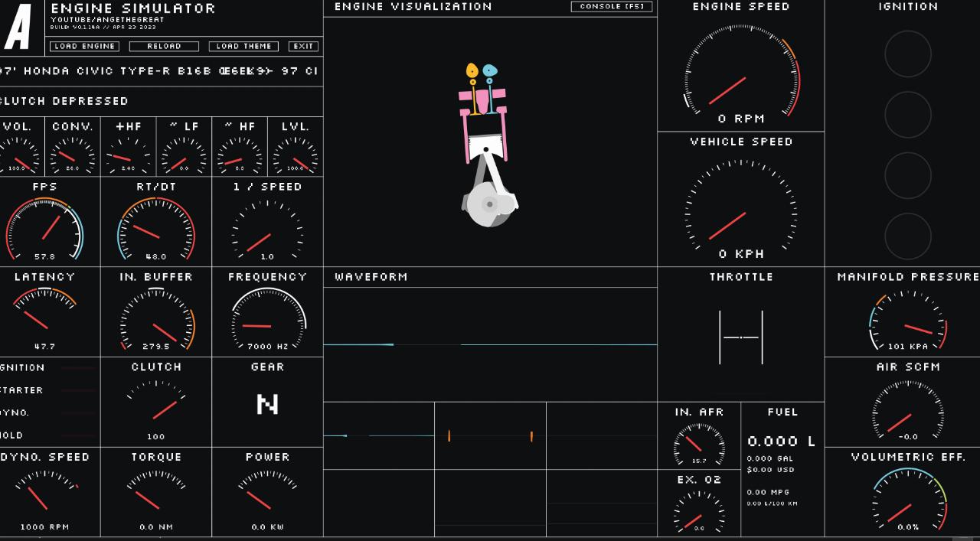Open the Console [F5] panel
The image size is (980, 541).
click(612, 7)
